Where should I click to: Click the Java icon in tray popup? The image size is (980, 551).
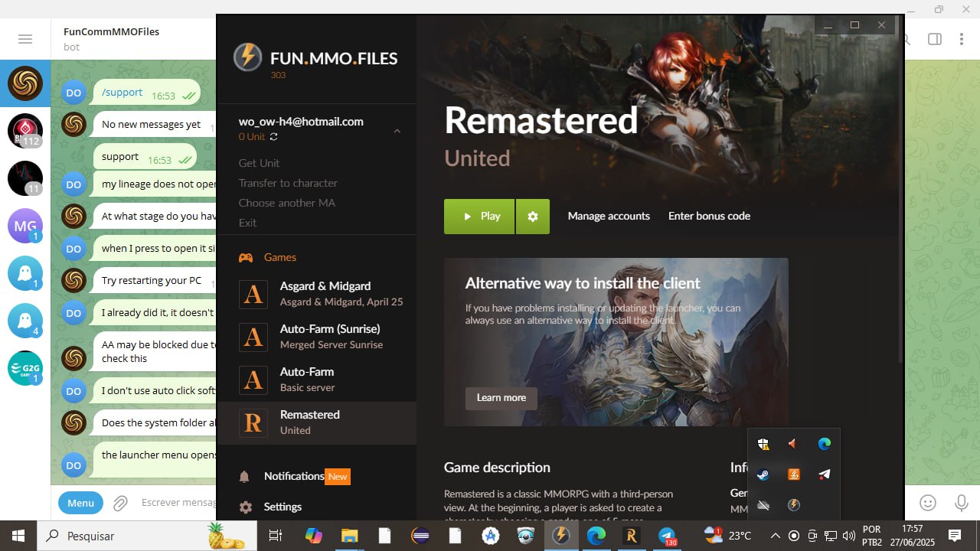pyautogui.click(x=794, y=474)
